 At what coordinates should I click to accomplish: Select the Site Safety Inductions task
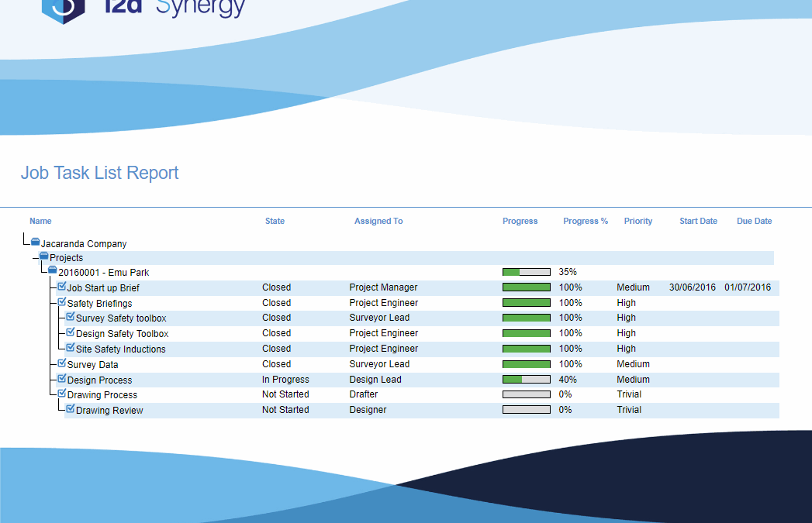pos(121,349)
